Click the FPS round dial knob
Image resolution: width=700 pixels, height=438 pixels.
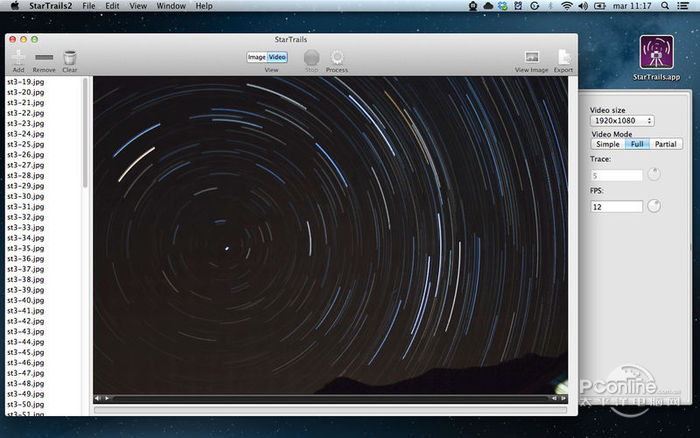(x=654, y=206)
